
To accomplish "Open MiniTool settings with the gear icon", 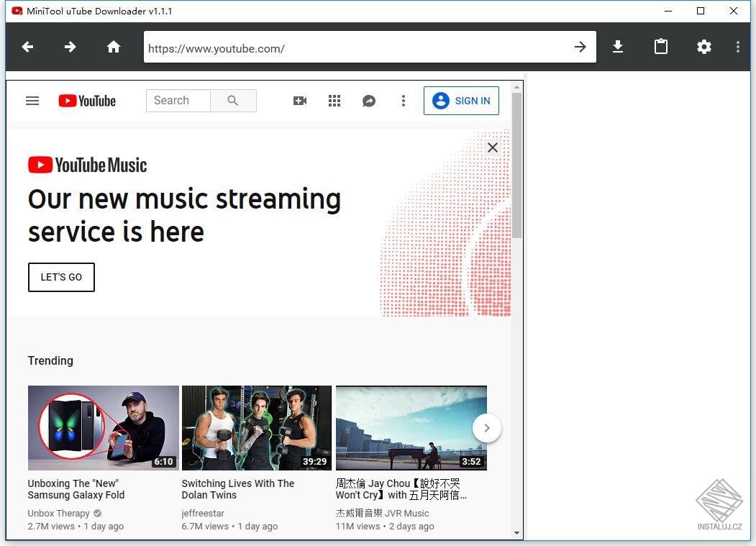I will [703, 47].
